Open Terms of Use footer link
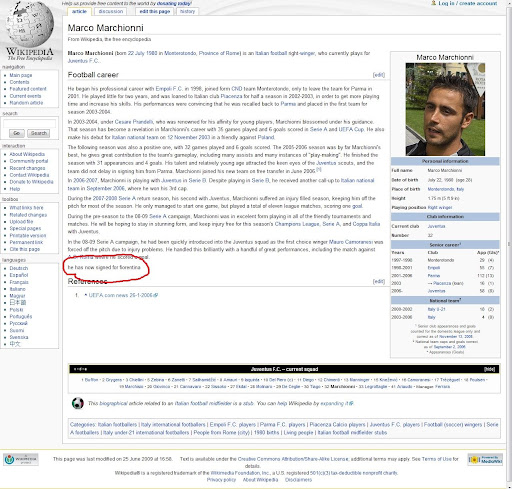This screenshot has height=489, width=512. [437, 459]
